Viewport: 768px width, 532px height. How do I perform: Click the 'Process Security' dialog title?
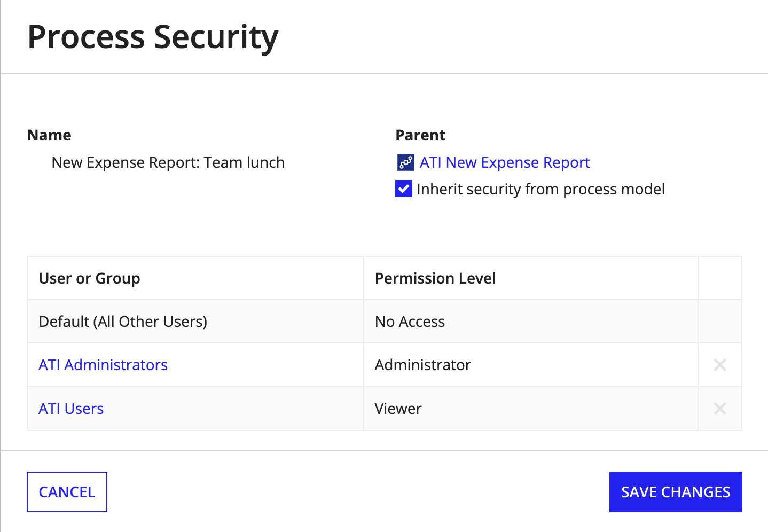153,37
